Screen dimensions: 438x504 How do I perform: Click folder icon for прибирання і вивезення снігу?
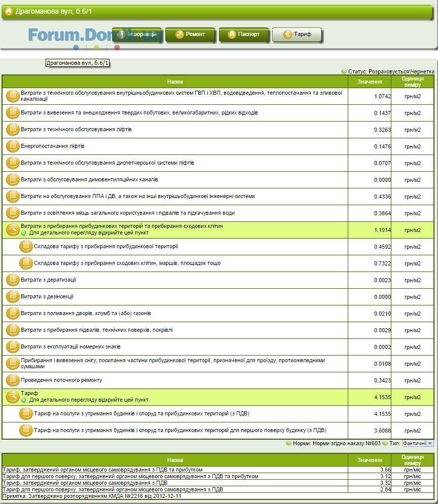point(13,364)
